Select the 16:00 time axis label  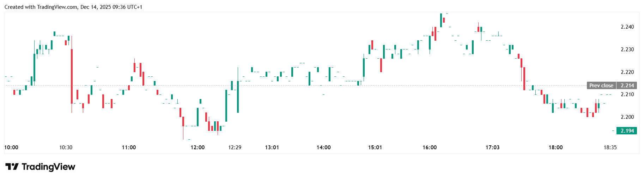(430, 147)
